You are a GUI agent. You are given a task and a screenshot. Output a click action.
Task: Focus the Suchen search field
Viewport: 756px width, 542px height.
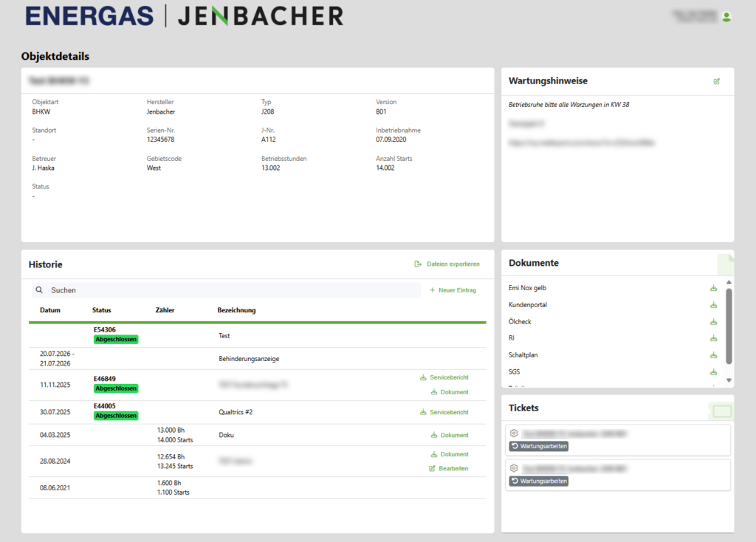click(x=226, y=290)
